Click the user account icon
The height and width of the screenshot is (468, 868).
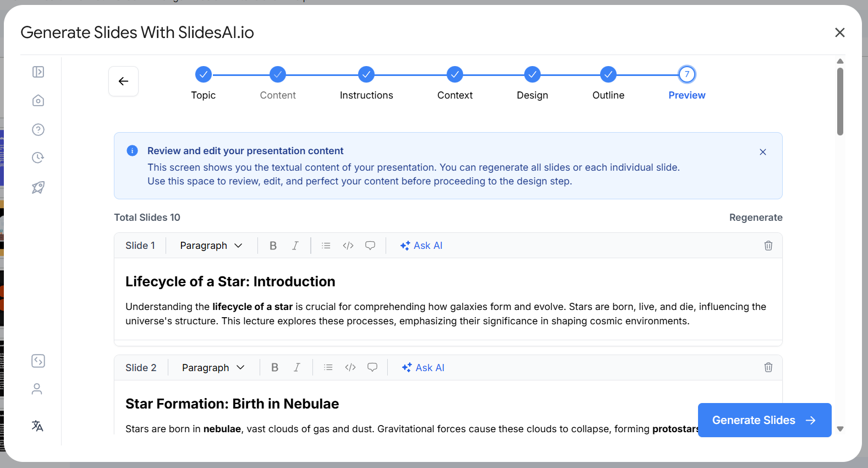coord(37,389)
